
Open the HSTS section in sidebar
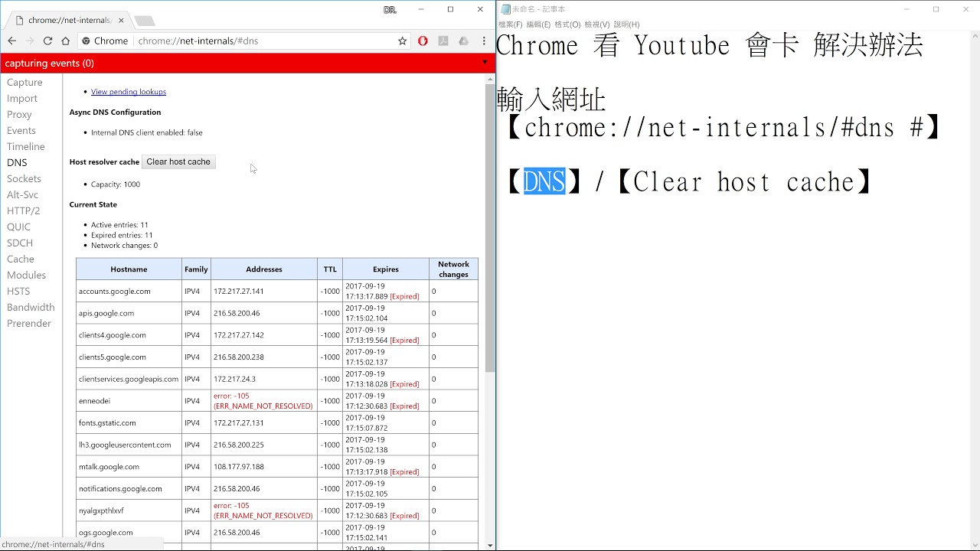pyautogui.click(x=18, y=291)
